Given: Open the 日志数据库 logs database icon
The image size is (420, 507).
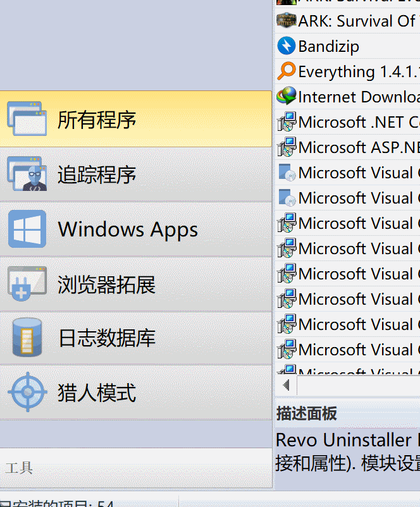Looking at the screenshot, I should 27,337.
